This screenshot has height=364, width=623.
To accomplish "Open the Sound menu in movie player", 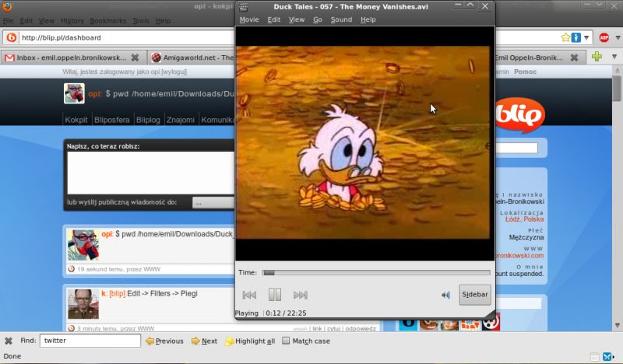I will (x=341, y=19).
